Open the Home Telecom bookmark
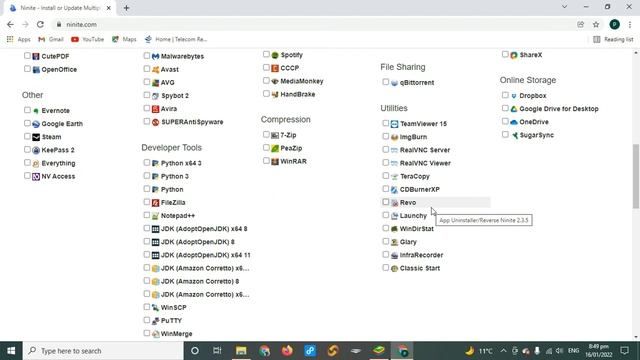Image resolution: width=640 pixels, height=360 pixels. tap(176, 39)
